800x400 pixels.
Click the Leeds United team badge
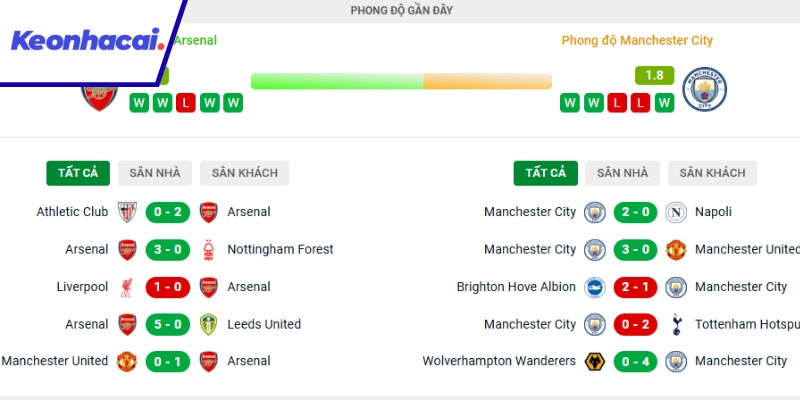209,324
